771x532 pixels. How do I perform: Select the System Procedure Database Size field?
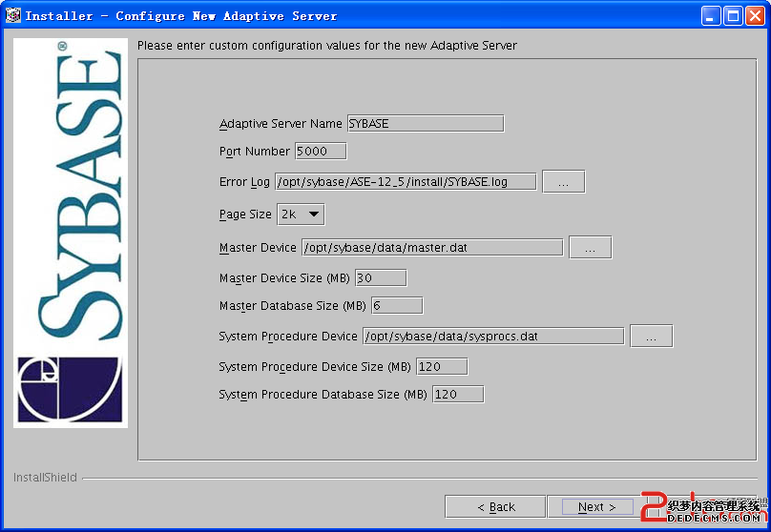pos(458,395)
